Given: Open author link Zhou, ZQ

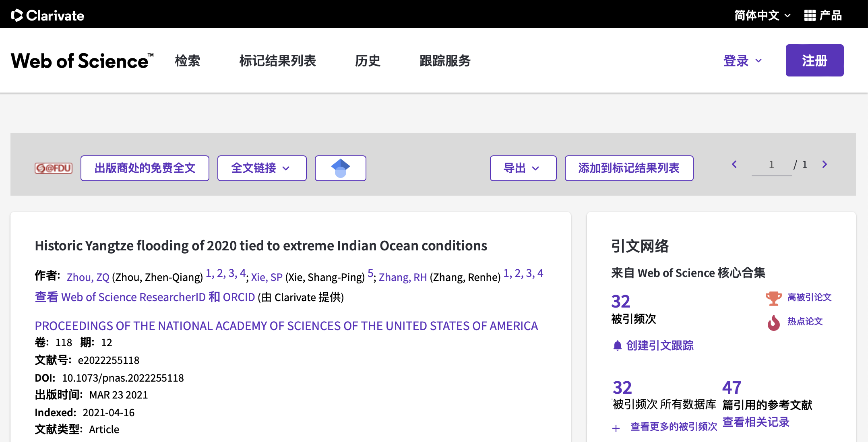Looking at the screenshot, I should click(x=88, y=277).
